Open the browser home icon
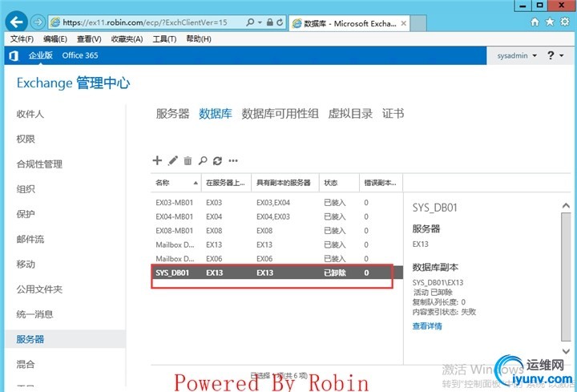577x392 pixels. [535, 22]
